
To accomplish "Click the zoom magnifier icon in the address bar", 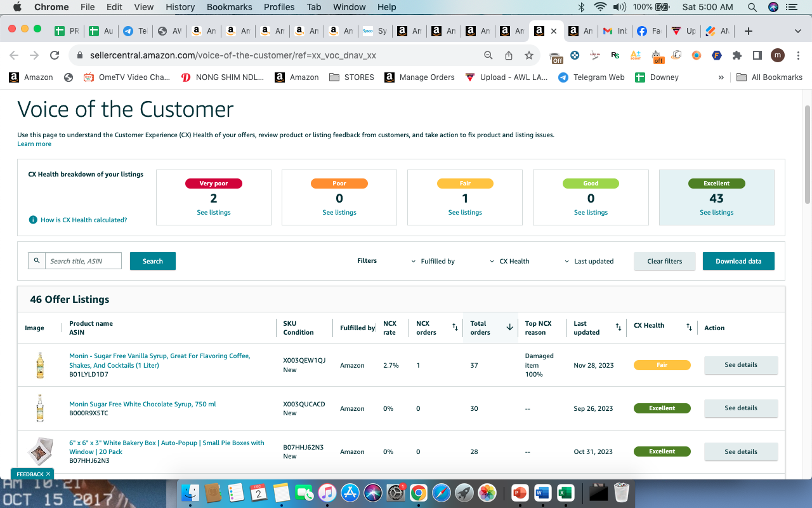I will [x=488, y=55].
